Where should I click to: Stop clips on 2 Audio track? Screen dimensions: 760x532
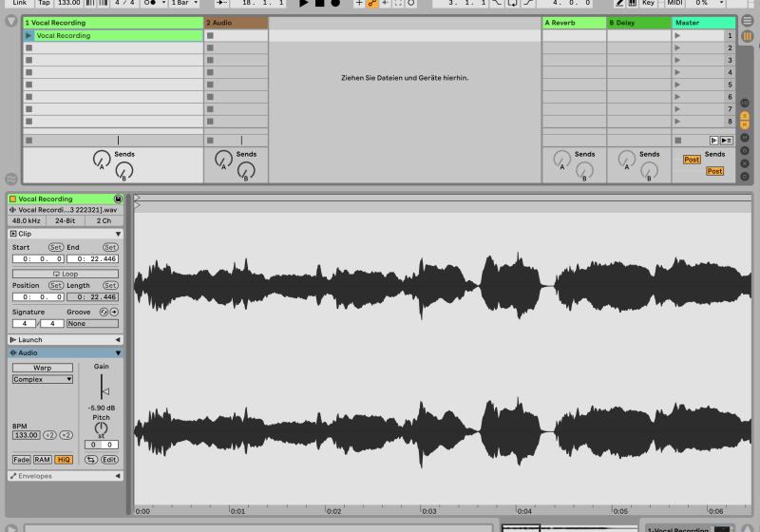[210, 141]
